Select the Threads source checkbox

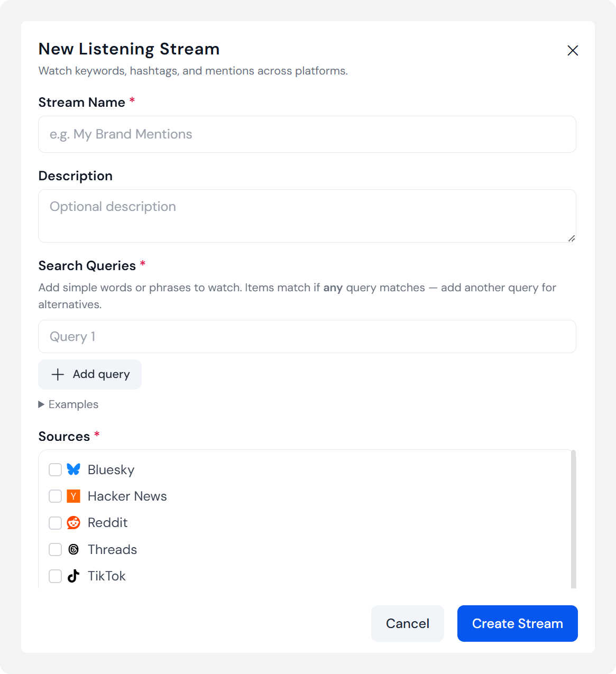55,549
